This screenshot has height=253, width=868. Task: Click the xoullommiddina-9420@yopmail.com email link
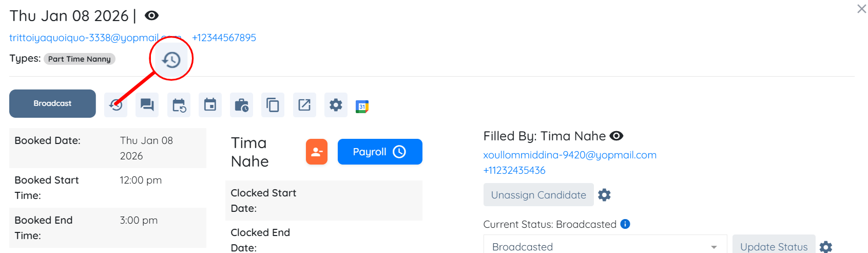[x=570, y=155]
